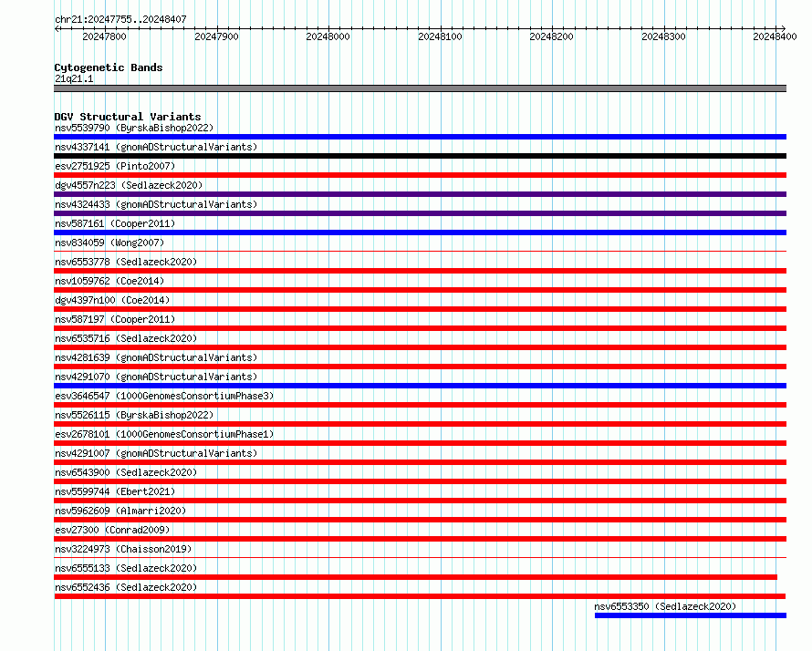812x651 pixels.
Task: Click the black bar of nsv4337141
Action: coord(420,156)
